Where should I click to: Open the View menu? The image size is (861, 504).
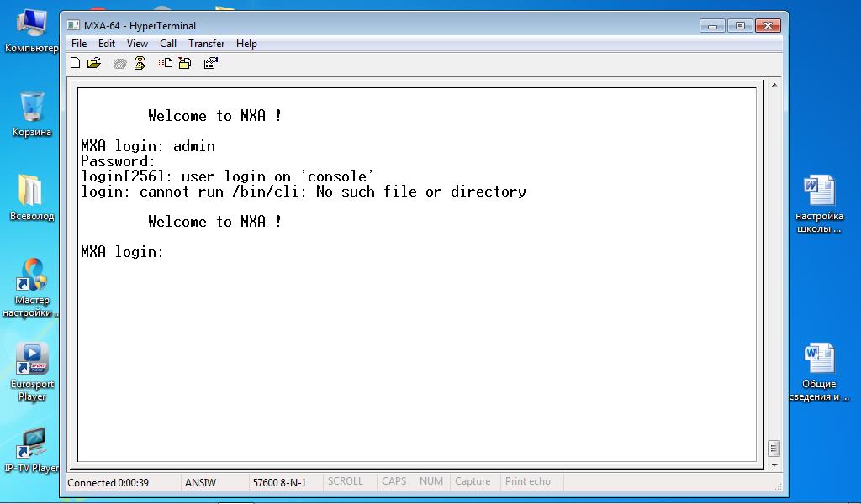tap(137, 44)
